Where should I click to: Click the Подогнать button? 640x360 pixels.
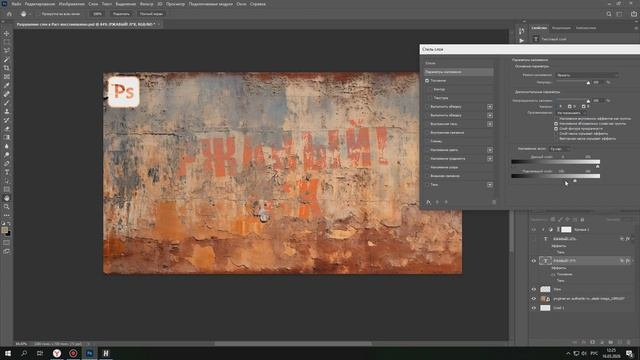[x=121, y=14]
